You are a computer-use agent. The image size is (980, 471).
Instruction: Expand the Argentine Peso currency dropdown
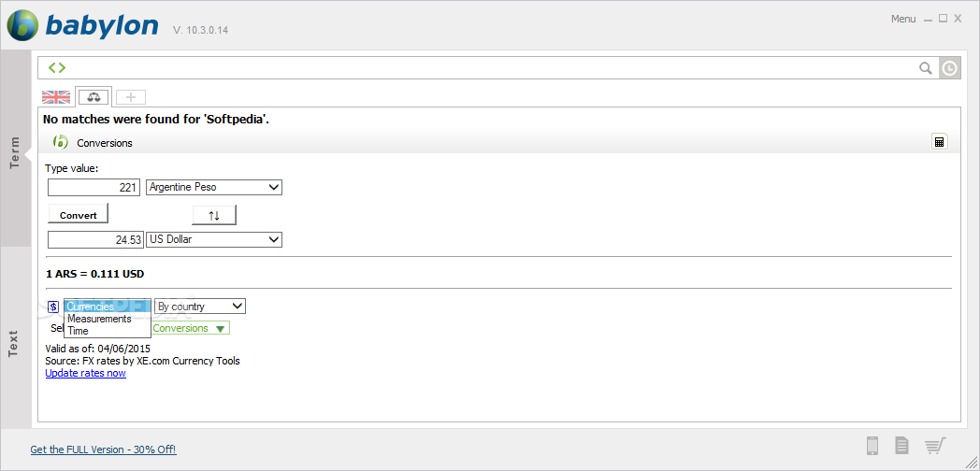coord(214,187)
